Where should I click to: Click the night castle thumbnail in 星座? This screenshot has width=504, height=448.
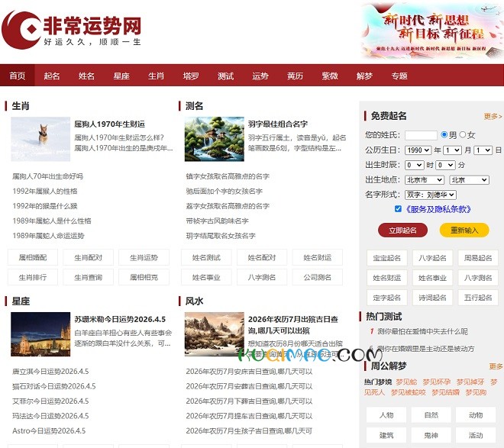click(x=40, y=334)
